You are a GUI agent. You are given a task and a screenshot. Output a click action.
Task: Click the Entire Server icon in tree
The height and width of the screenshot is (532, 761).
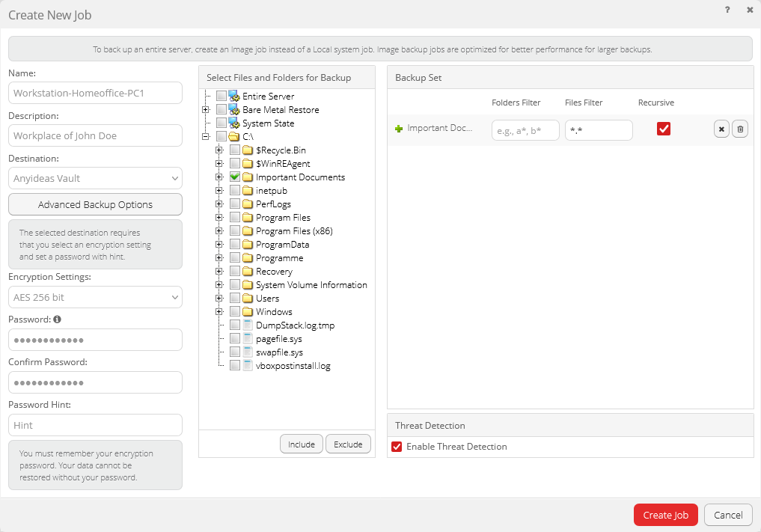(233, 97)
